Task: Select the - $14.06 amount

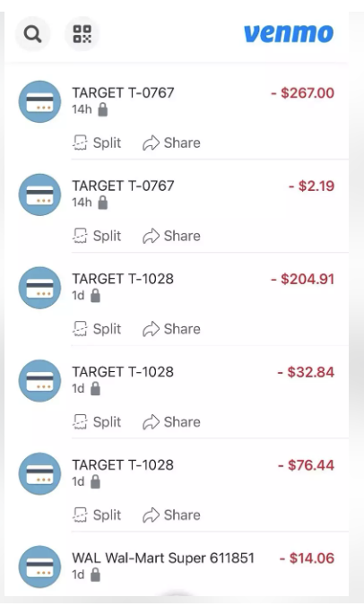Action: [x=307, y=558]
